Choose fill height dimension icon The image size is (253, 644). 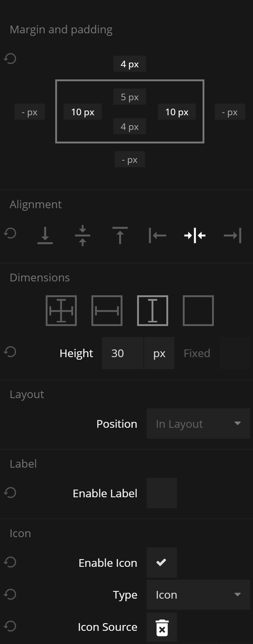(x=152, y=311)
